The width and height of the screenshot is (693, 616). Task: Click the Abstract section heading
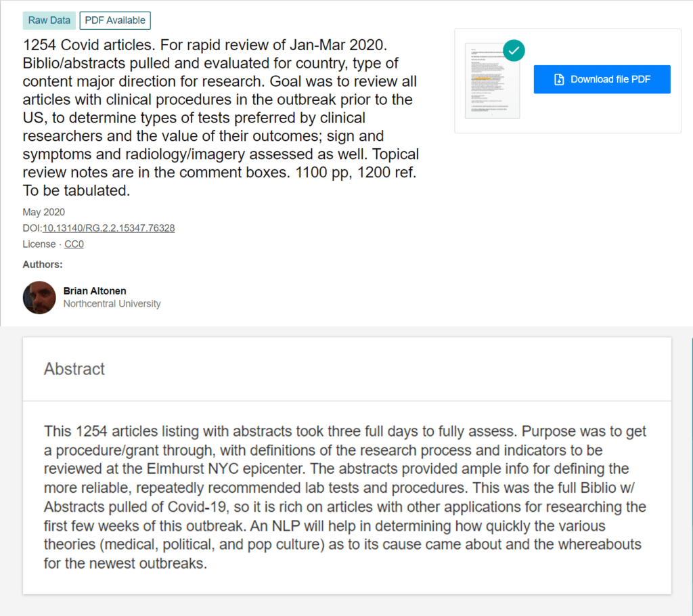click(74, 369)
